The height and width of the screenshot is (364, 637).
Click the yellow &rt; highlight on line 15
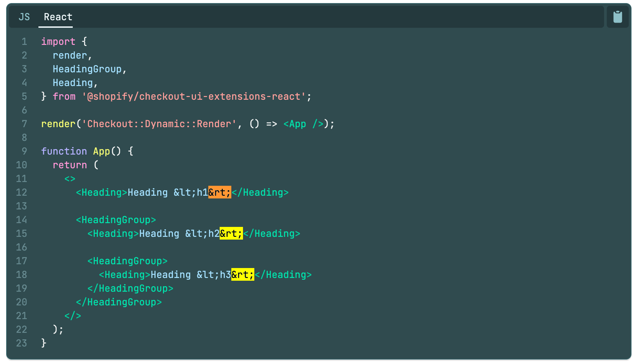pos(231,233)
